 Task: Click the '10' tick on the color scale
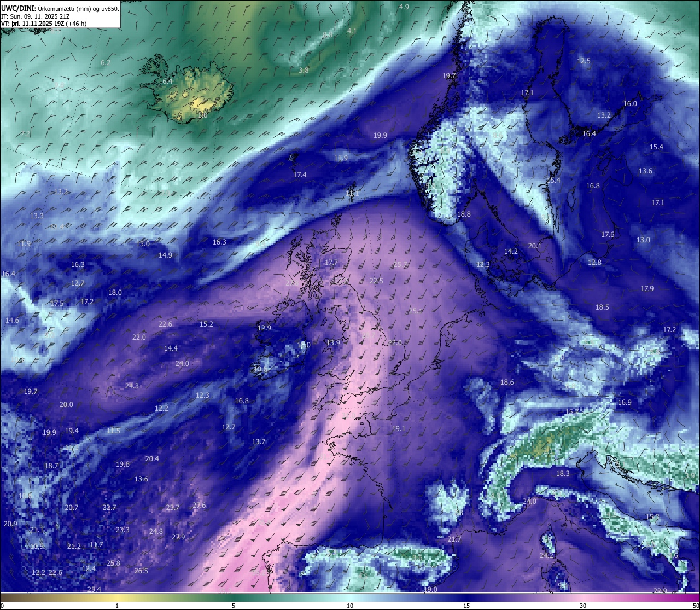point(350,606)
